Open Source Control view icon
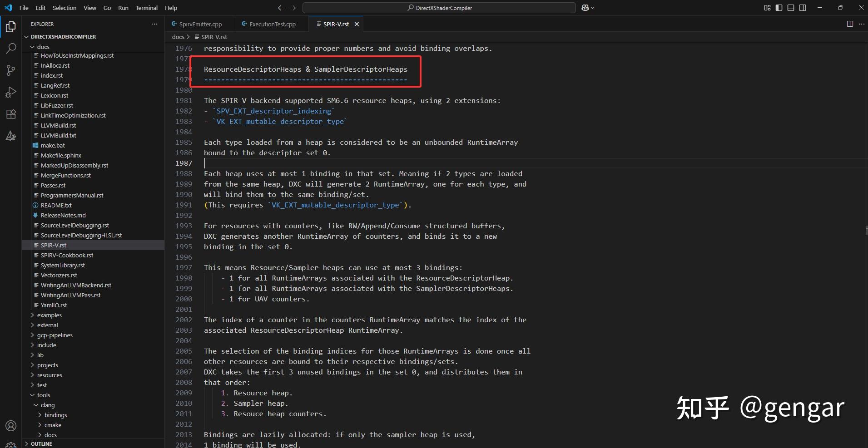Image resolution: width=868 pixels, height=448 pixels. pos(11,70)
